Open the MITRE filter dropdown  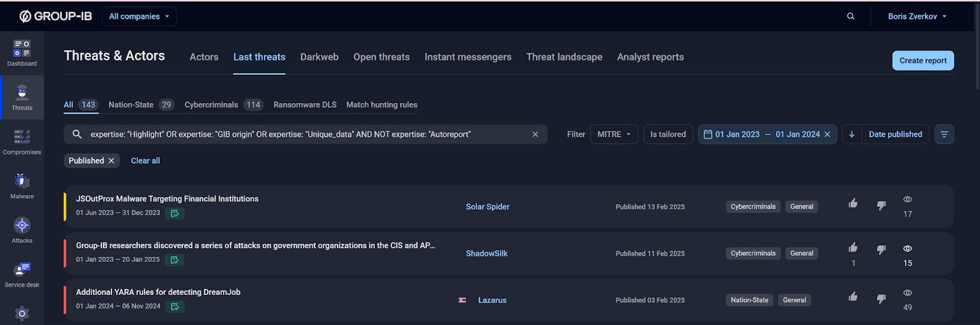(x=614, y=134)
